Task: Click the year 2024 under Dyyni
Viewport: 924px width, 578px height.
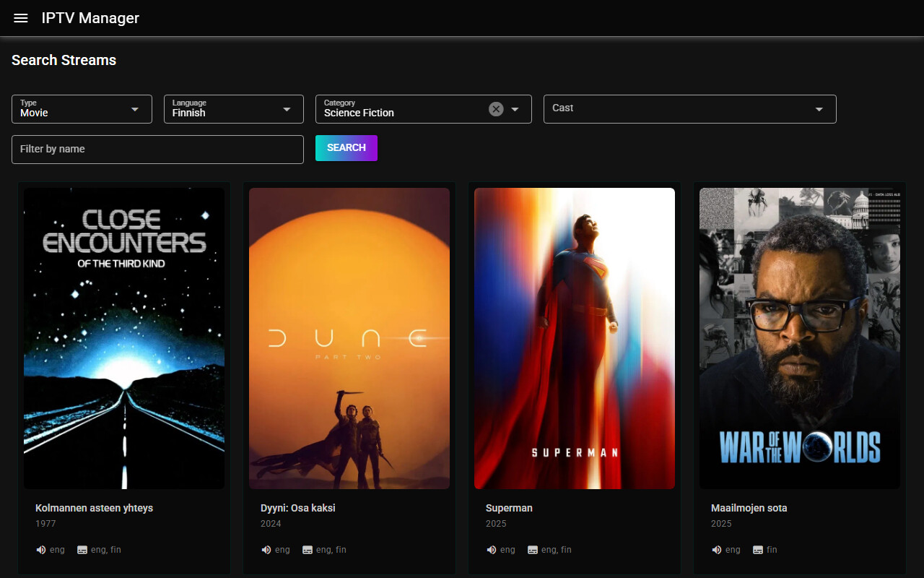Action: point(271,524)
